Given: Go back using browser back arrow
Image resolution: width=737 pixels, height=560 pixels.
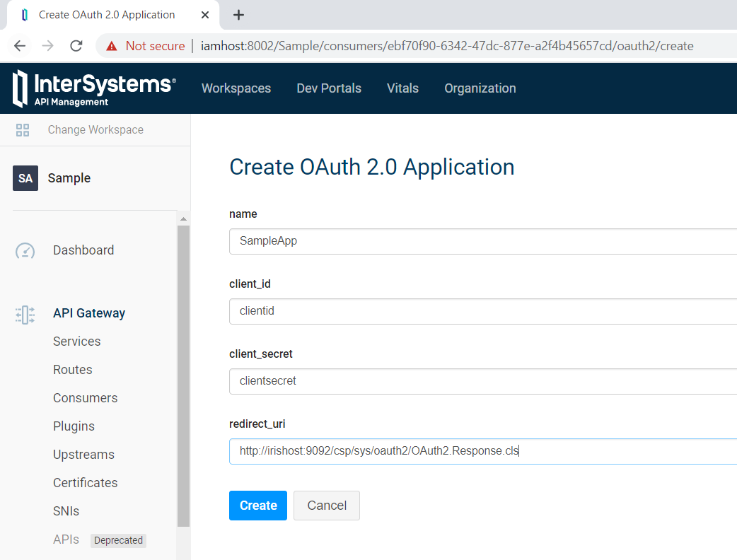Looking at the screenshot, I should pyautogui.click(x=20, y=46).
